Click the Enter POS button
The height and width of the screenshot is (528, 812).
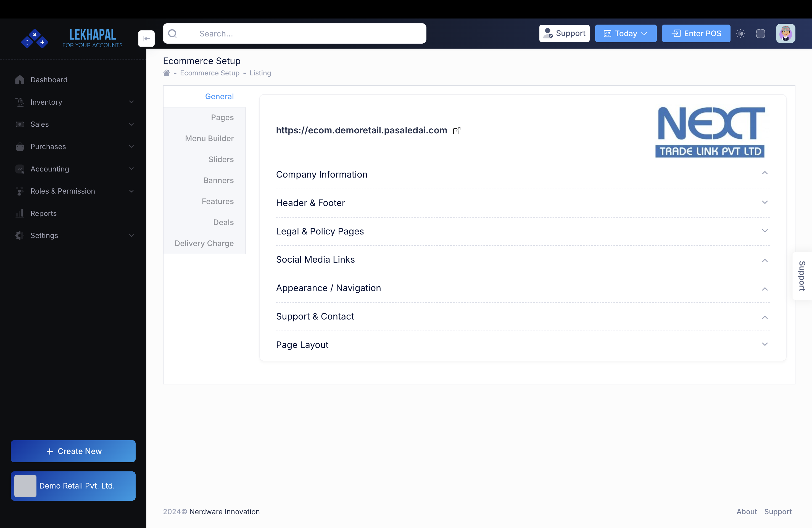click(696, 33)
